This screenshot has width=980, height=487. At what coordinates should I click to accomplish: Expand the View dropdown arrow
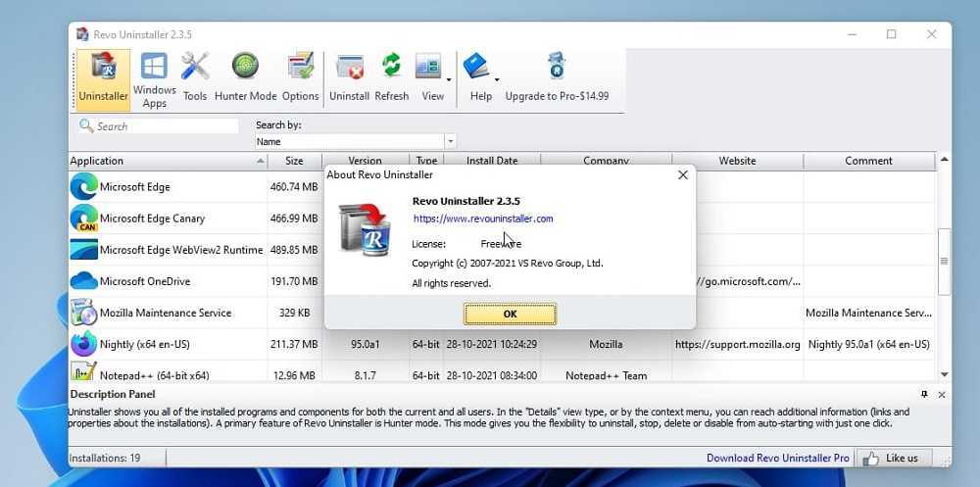click(449, 79)
